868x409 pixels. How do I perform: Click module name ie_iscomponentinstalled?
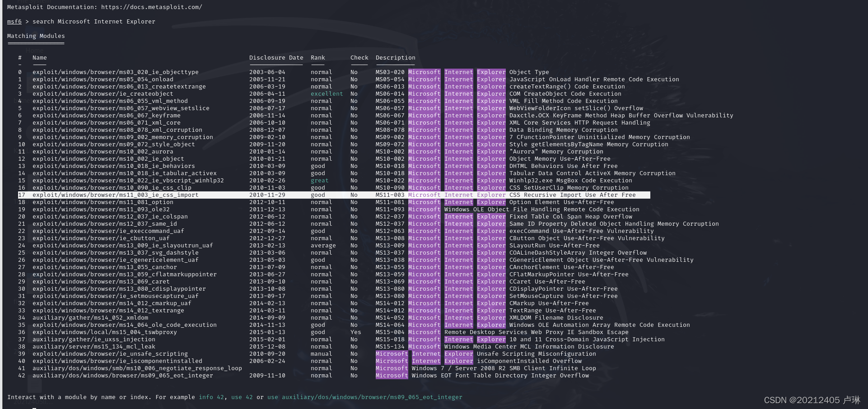[117, 361]
